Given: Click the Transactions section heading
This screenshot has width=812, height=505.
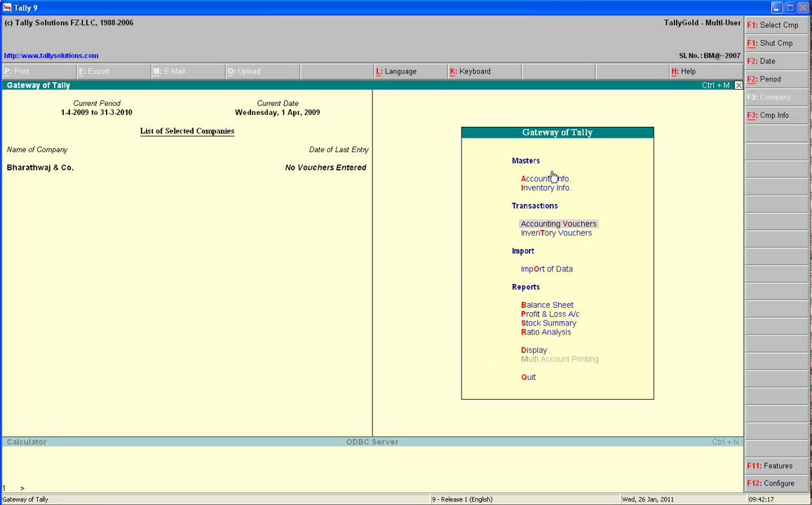Looking at the screenshot, I should point(534,206).
